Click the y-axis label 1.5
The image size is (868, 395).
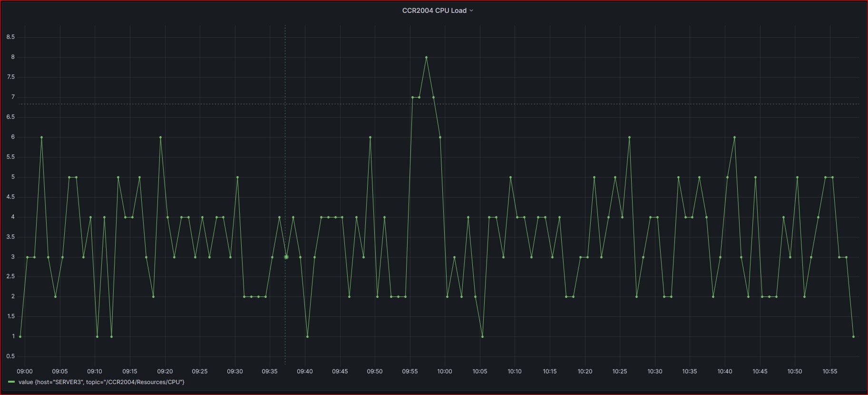tap(10, 316)
